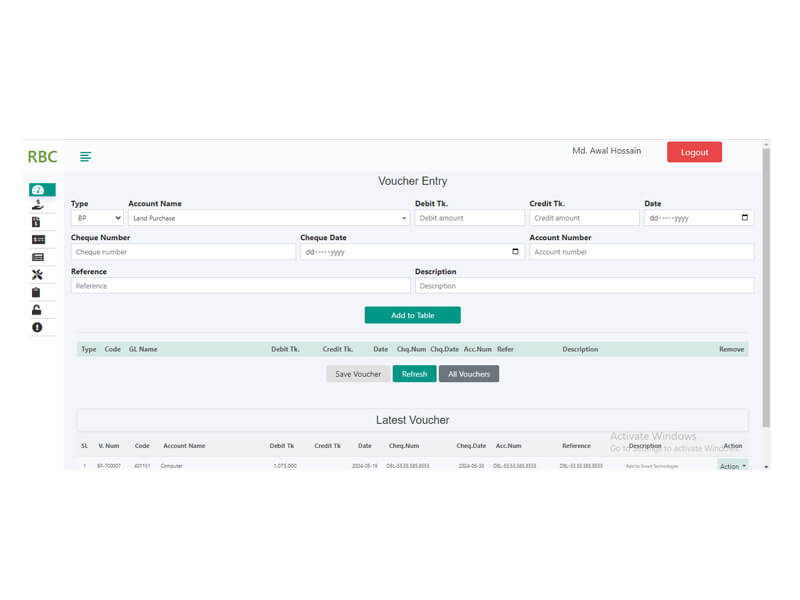Viewport: 800px width, 600px height.
Task: Open calendar picker in Cheque Date field
Action: click(x=516, y=252)
